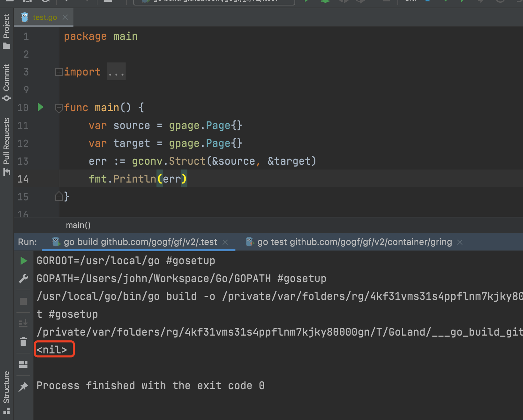Click the highlighted <nil> output text

[x=53, y=349]
